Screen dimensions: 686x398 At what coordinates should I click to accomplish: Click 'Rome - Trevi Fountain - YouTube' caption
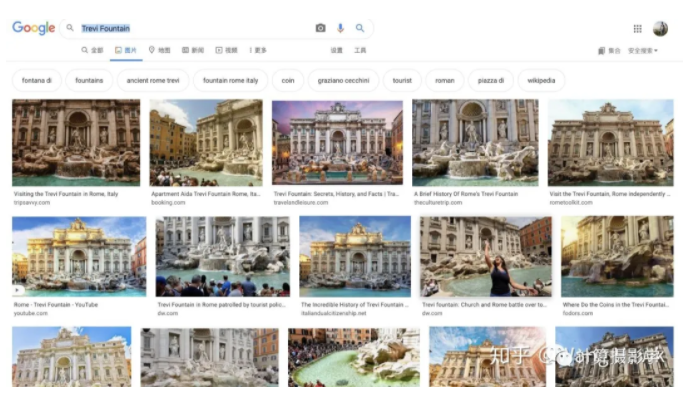[56, 305]
